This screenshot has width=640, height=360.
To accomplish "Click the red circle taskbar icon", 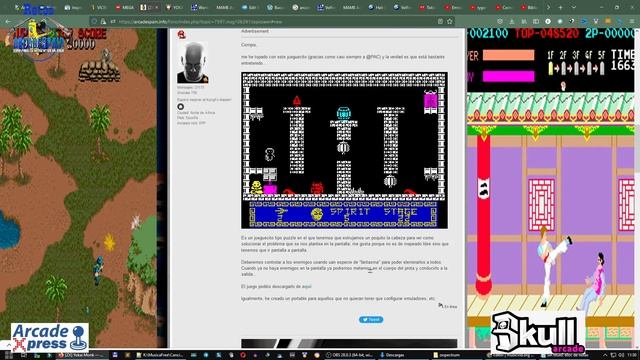I will 242,355.
